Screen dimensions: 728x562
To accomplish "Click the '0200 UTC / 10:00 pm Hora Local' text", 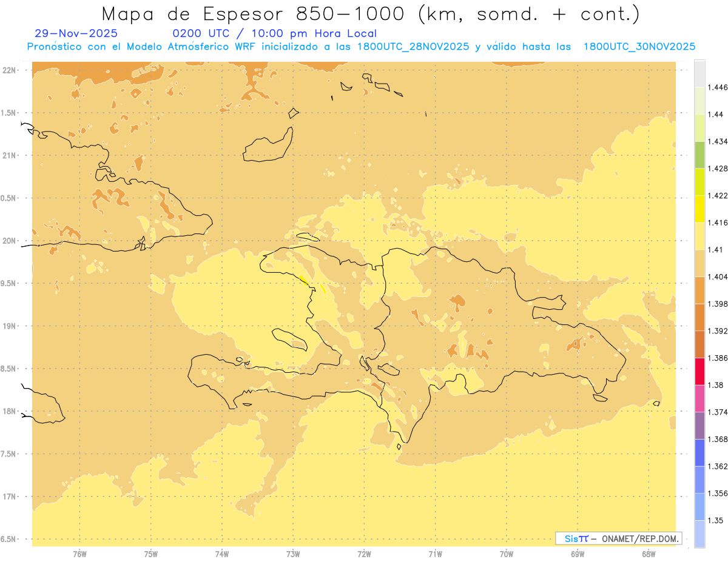I will point(275,33).
